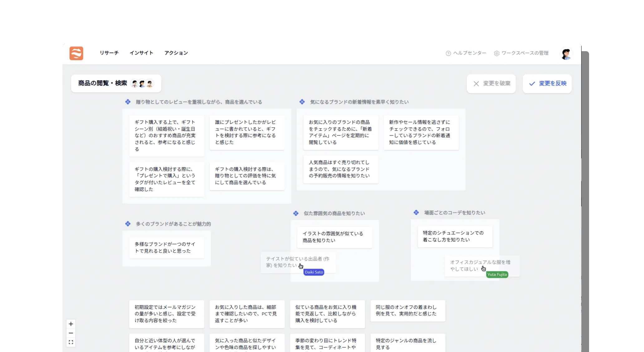Viewport: 644px width, 352px height.
Task: Click the diamond icon beside 多くのブランドがあることが魅力的
Action: [128, 224]
